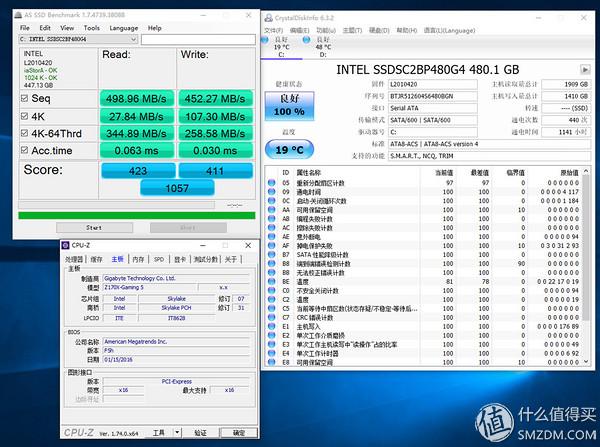
Task: Switch to SPD tab in CPU-Z
Action: [159, 259]
